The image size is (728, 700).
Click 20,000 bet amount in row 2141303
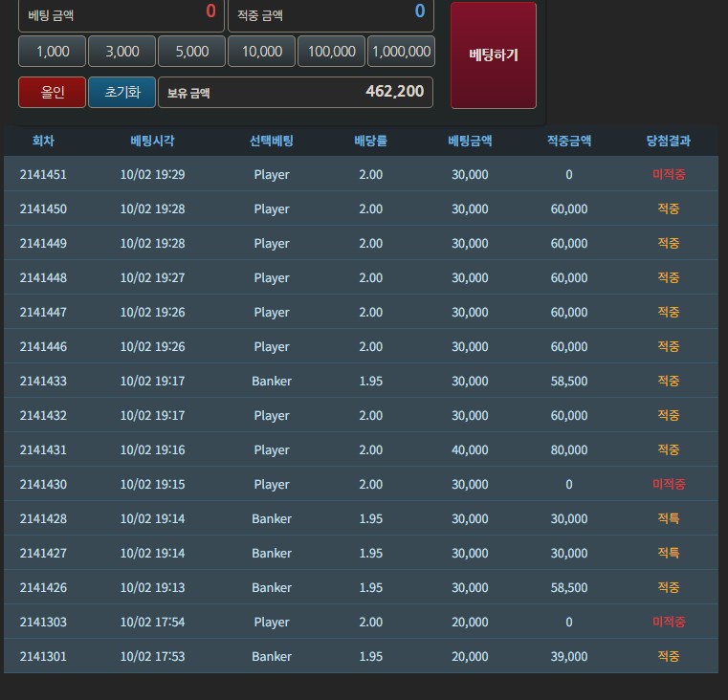470,622
